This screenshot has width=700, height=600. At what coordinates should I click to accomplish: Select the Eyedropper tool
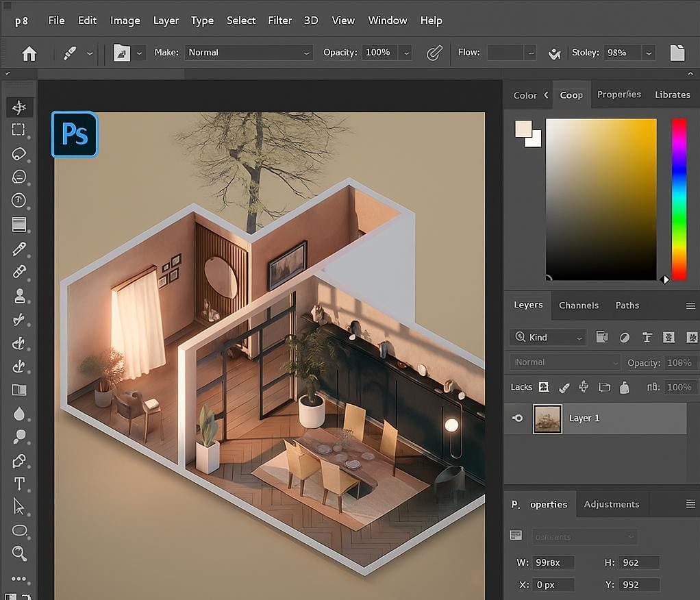click(19, 249)
